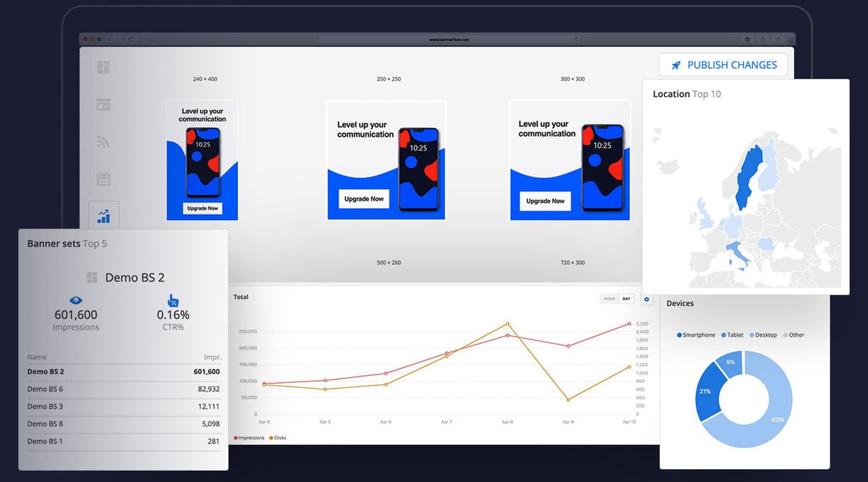This screenshot has width=868, height=482.
Task: Click Upgrade Now in 250 × 250 banner
Action: [364, 199]
